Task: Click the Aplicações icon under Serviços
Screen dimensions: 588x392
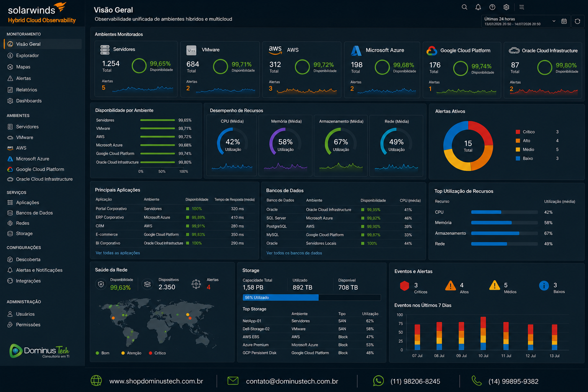Action: tap(10, 203)
